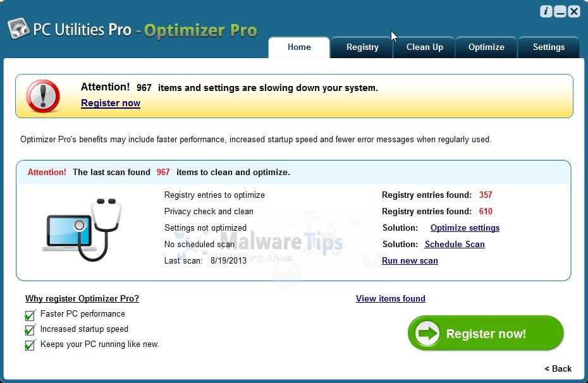Open the info button in title bar
588x383 pixels.
pyautogui.click(x=546, y=11)
